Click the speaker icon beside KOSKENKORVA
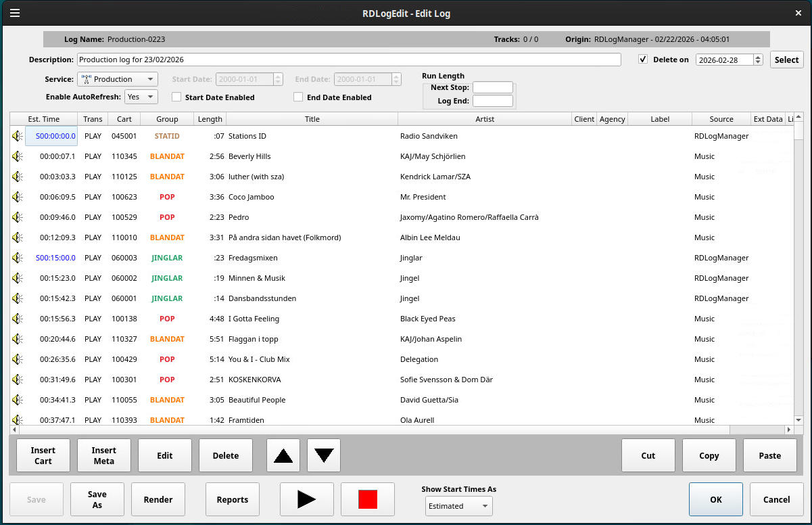 tap(18, 380)
